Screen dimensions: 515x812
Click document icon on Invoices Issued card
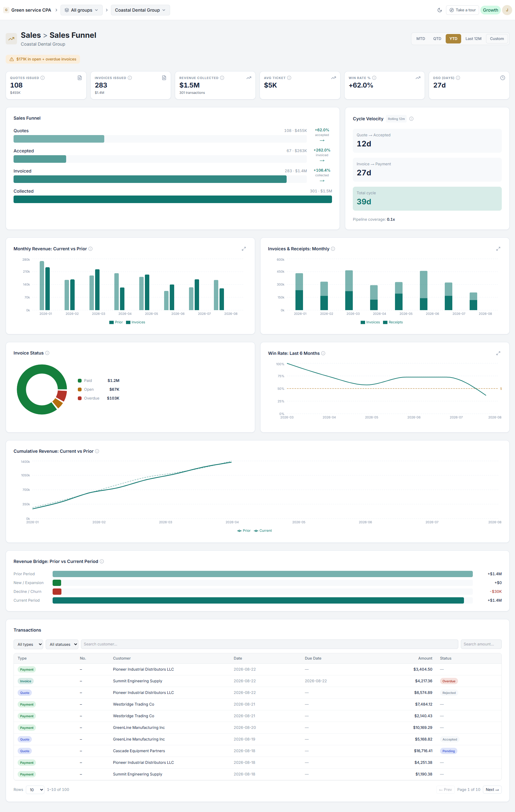coord(164,78)
